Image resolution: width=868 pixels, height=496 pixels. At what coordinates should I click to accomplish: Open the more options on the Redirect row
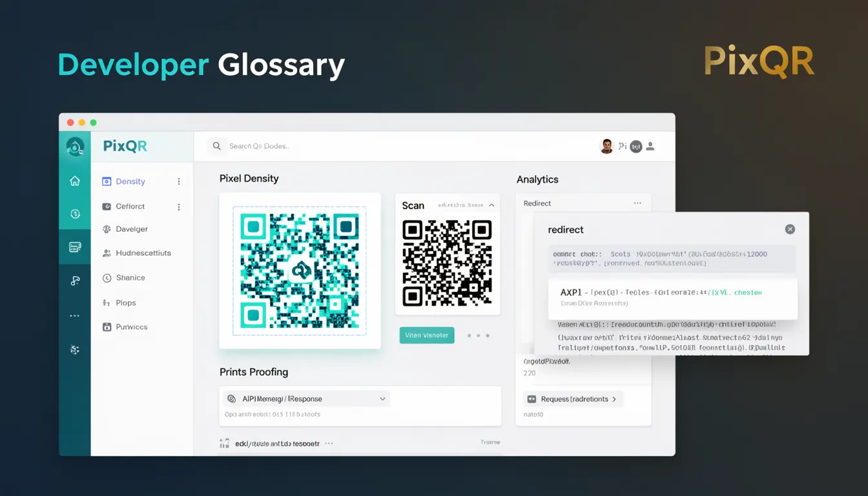pyautogui.click(x=637, y=203)
